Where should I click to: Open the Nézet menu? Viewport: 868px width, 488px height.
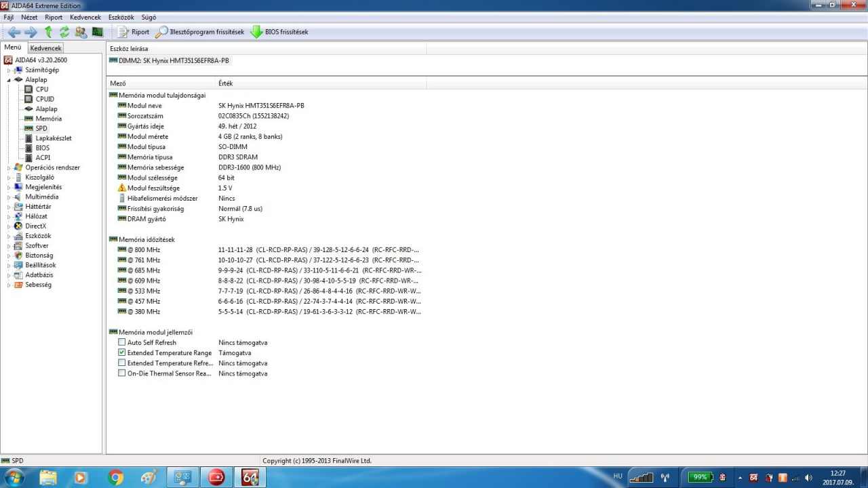pos(29,17)
